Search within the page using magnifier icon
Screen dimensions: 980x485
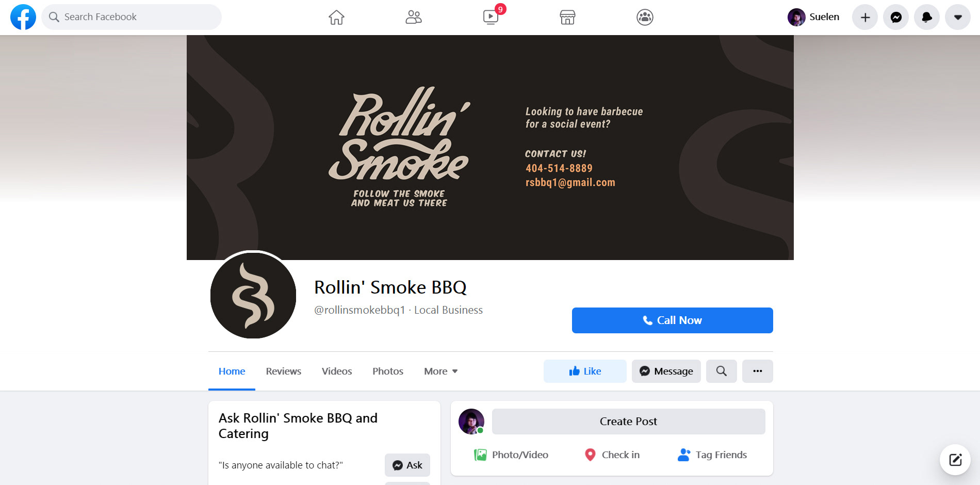[722, 371]
